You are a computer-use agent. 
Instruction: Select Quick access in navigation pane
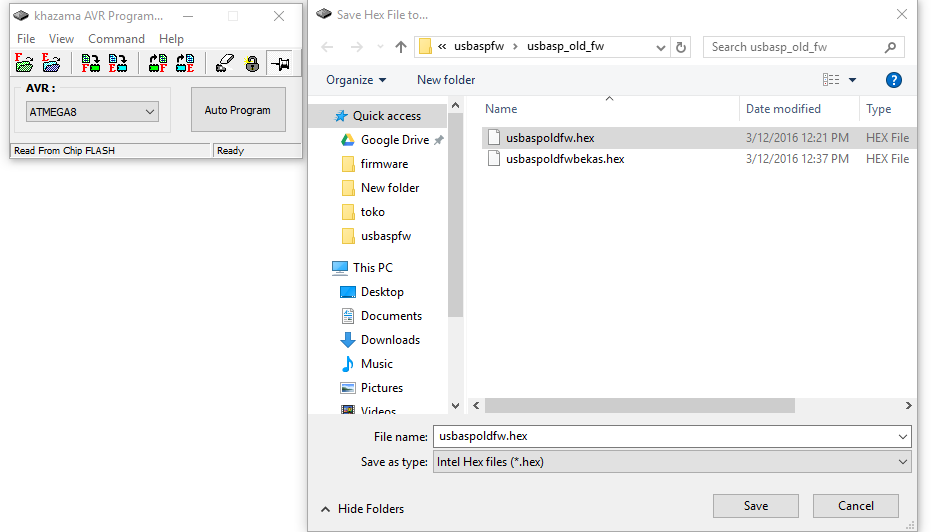pos(378,116)
